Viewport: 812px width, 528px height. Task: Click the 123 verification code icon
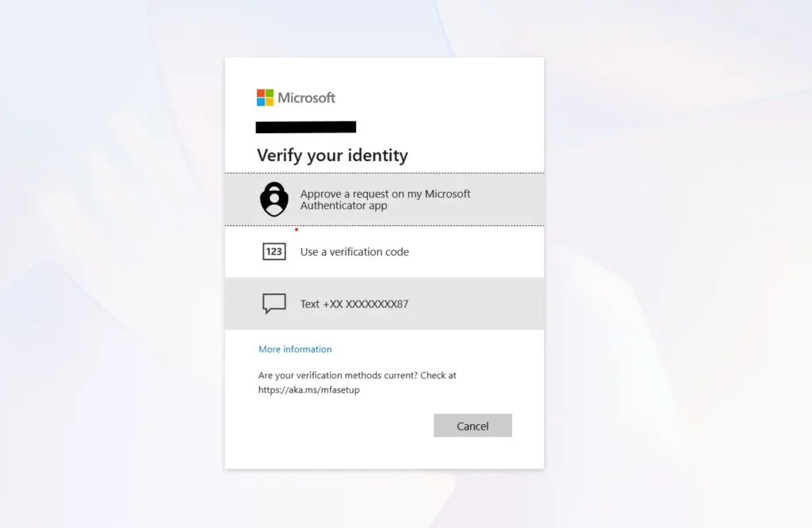click(274, 251)
